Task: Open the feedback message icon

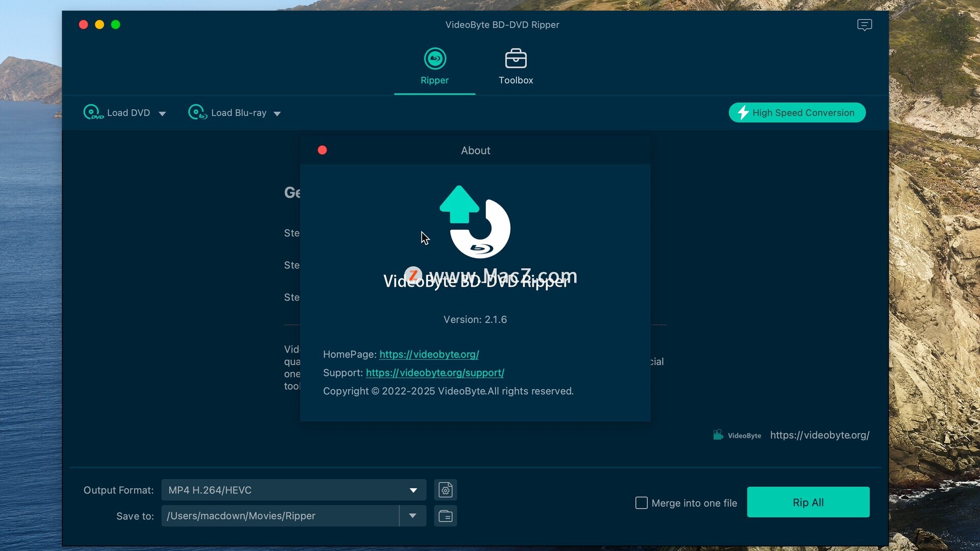Action: coord(864,24)
